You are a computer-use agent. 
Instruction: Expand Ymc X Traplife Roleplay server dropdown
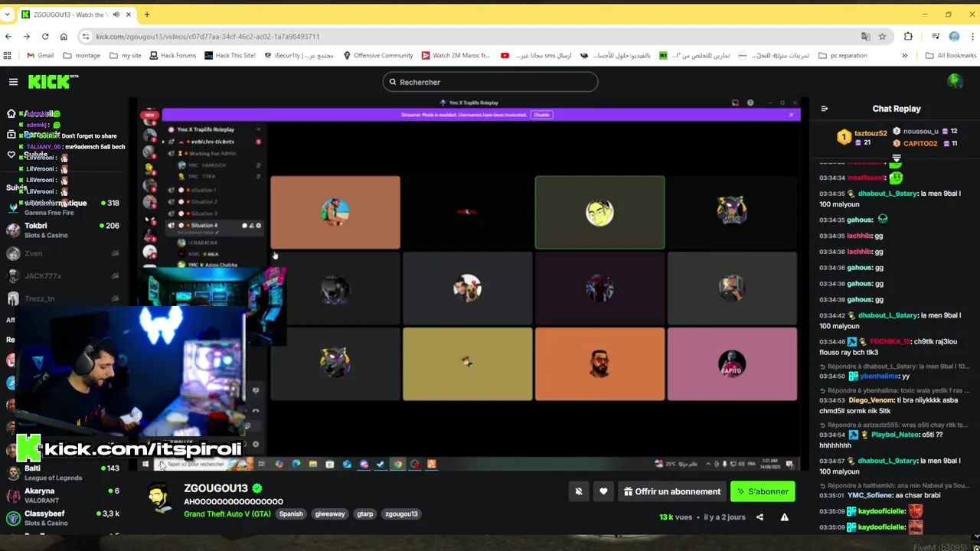pos(258,129)
